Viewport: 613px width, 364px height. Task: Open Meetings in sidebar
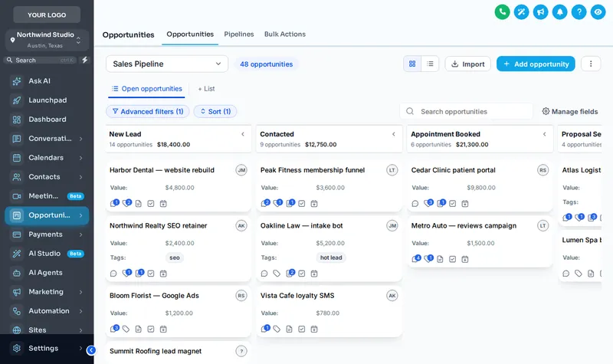(47, 196)
